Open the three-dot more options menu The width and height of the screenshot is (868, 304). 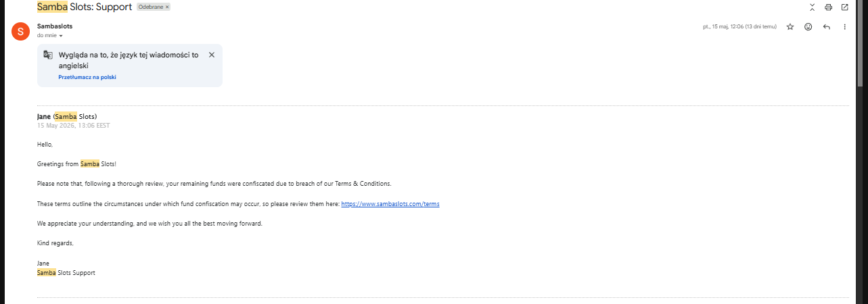click(x=844, y=27)
